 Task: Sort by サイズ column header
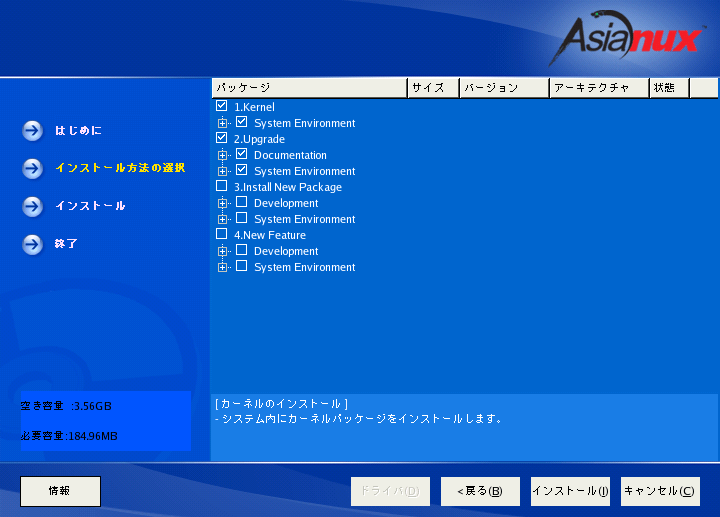433,88
